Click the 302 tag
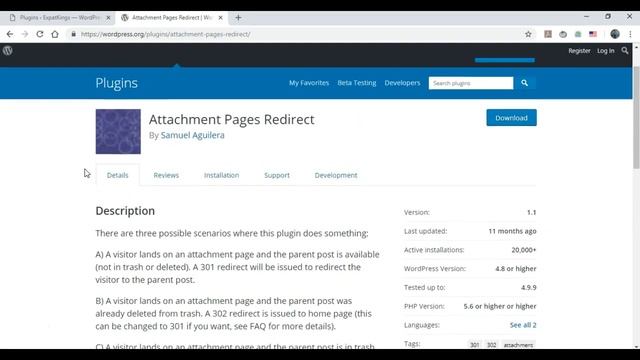The image size is (640, 360). (491, 345)
